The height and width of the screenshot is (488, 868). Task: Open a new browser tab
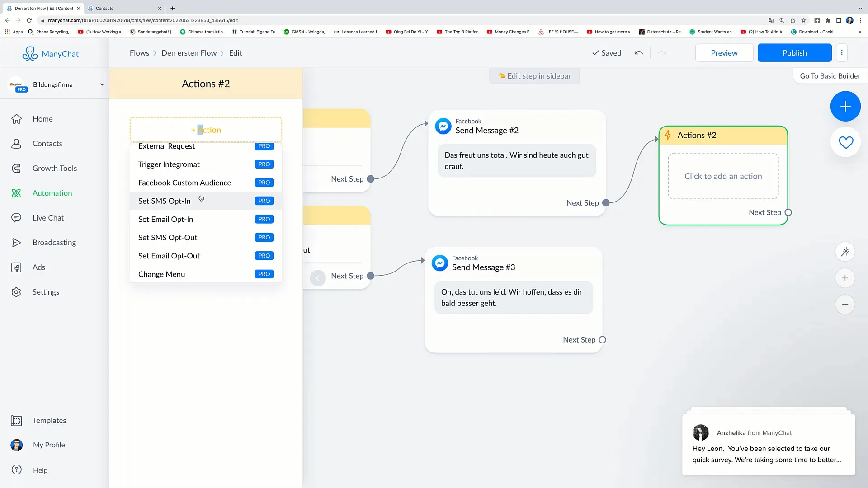[x=172, y=8]
